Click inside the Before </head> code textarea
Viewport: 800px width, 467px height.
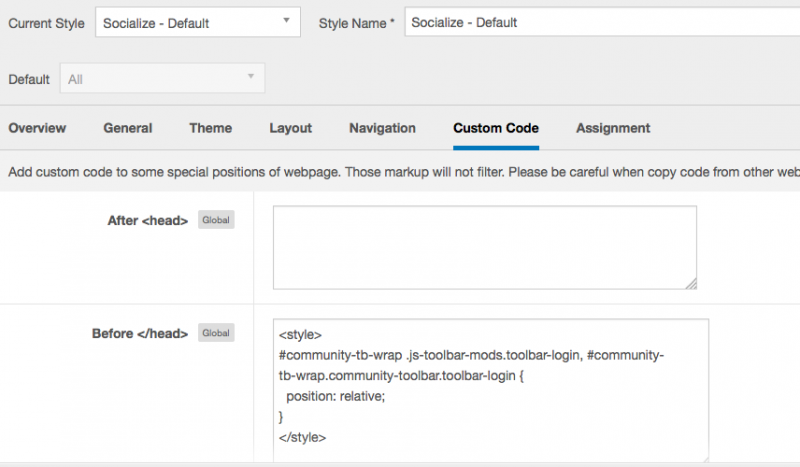tap(490, 390)
